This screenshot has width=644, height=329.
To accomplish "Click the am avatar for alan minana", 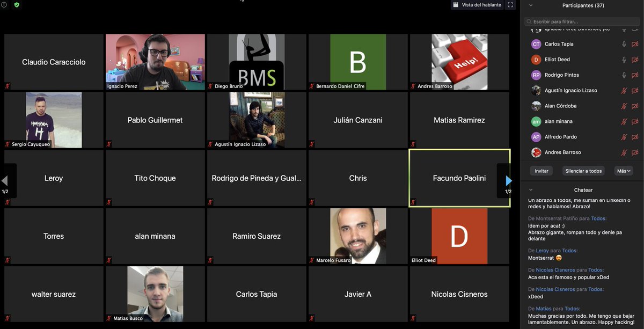I will [536, 122].
